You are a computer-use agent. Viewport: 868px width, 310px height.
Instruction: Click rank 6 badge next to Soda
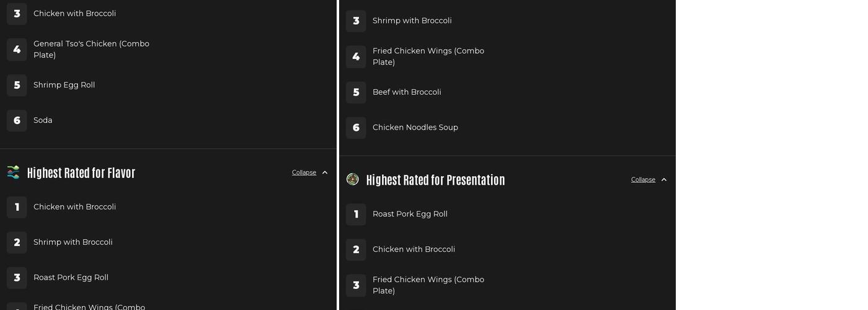coord(17,120)
